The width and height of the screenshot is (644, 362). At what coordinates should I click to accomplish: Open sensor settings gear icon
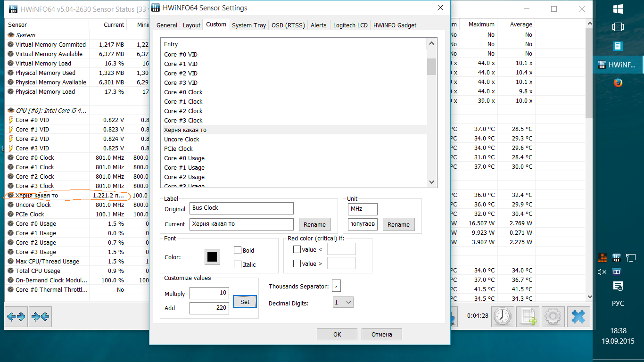[x=552, y=317]
